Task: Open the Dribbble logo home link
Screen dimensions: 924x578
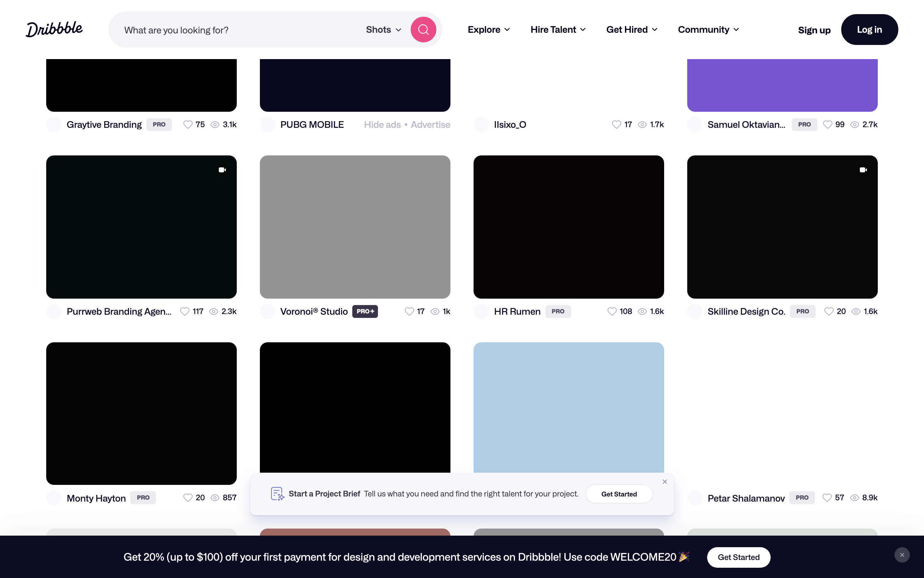Action: [54, 30]
